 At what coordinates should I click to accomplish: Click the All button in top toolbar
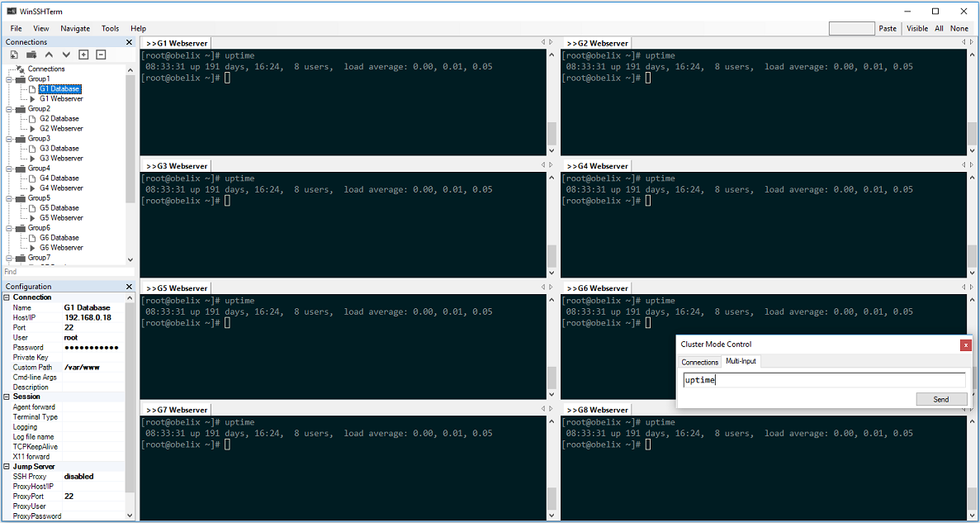pyautogui.click(x=939, y=28)
